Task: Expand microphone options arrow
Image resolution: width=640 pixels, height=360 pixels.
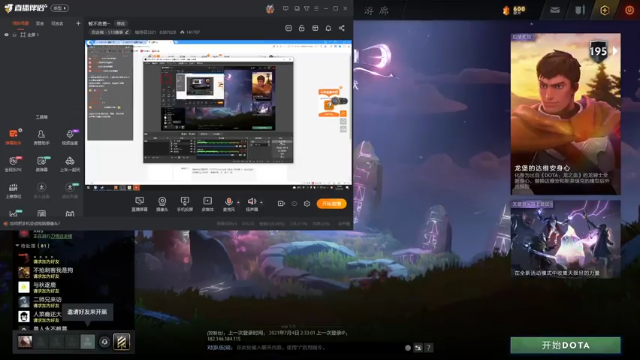Action: pos(238,202)
